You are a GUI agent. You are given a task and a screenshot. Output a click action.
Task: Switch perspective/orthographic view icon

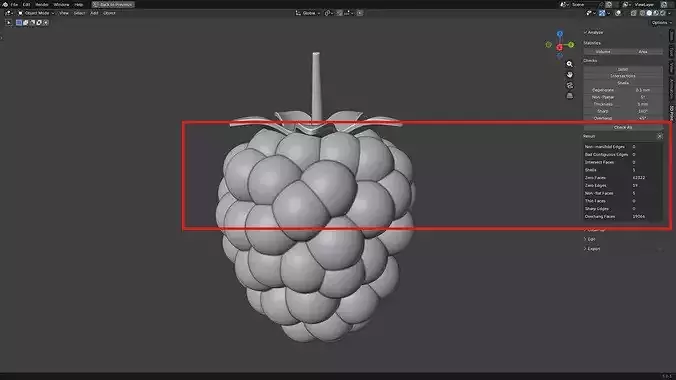(570, 96)
